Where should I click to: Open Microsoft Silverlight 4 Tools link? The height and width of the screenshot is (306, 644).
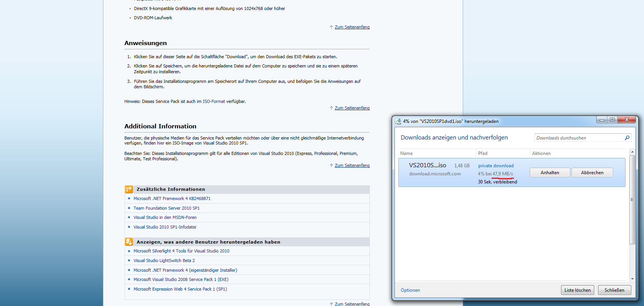(x=181, y=251)
